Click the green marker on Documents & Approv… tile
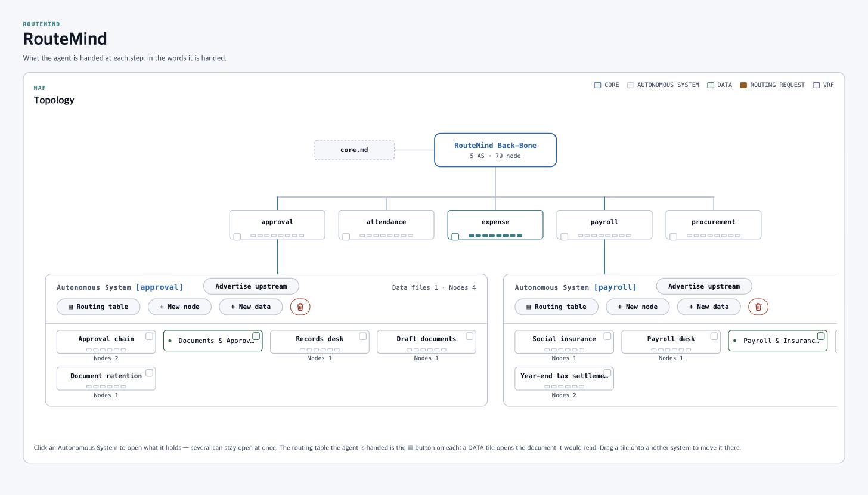868x495 pixels. (x=256, y=336)
